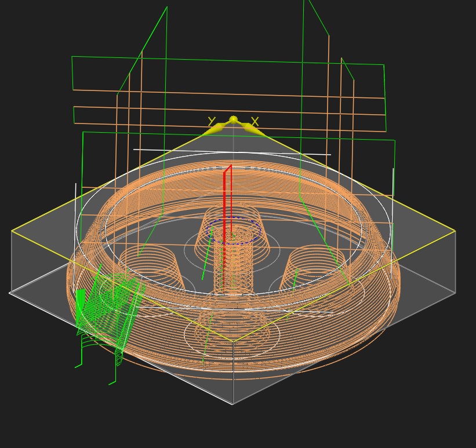Screen dimensions: 476x448
Task: Select the Y axis label
Action: (212, 121)
